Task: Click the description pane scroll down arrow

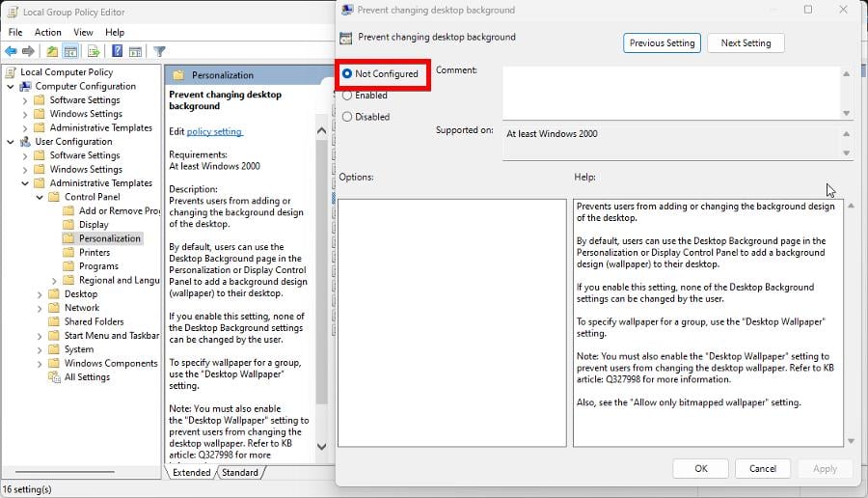Action: 321,447
